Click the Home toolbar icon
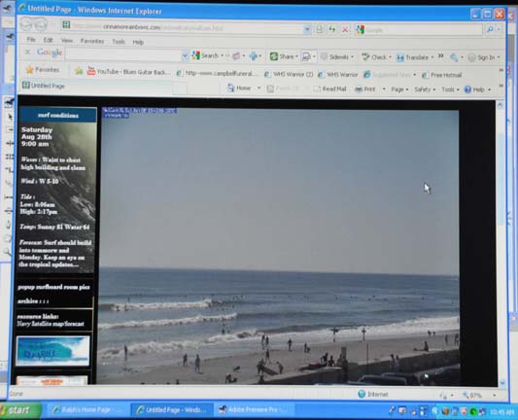This screenshot has height=420, width=518. (x=231, y=88)
